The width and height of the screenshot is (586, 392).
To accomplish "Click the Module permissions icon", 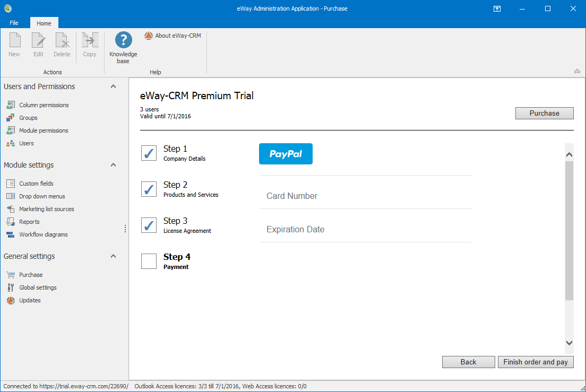I will (x=11, y=130).
